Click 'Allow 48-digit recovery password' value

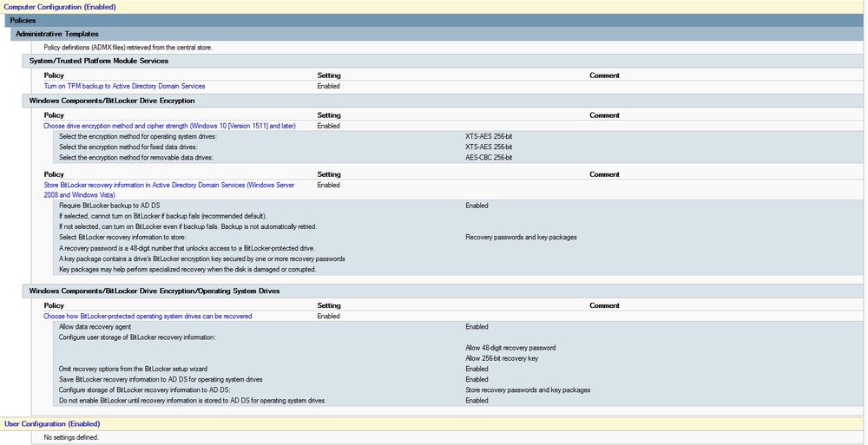point(510,348)
